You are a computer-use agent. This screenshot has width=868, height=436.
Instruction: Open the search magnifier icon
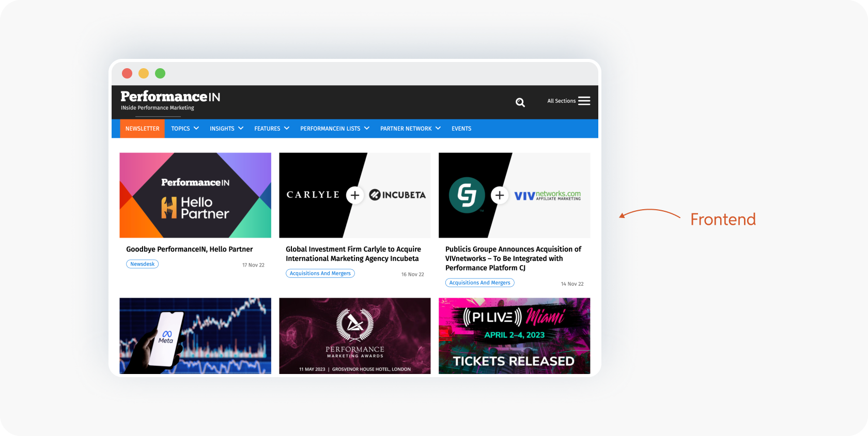tap(520, 102)
